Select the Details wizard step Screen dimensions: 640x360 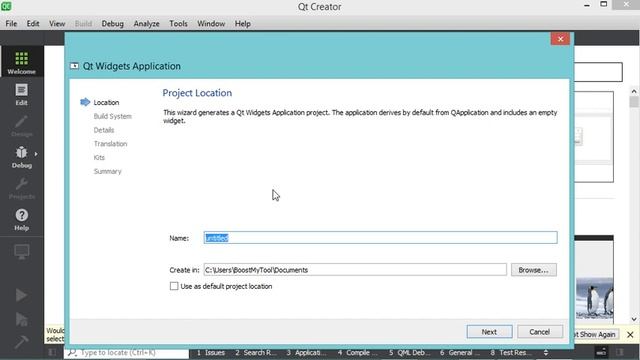coord(104,130)
